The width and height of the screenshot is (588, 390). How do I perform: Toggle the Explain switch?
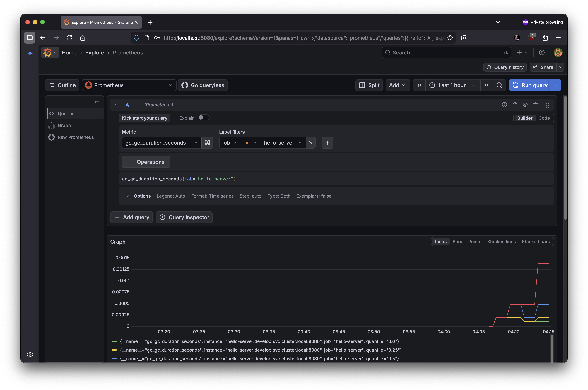(x=203, y=118)
